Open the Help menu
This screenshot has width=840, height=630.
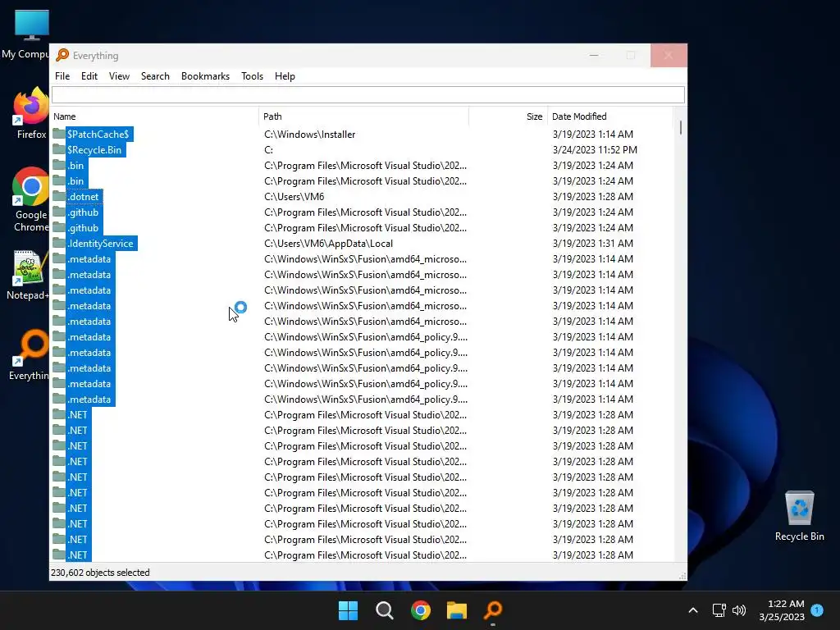pos(285,76)
